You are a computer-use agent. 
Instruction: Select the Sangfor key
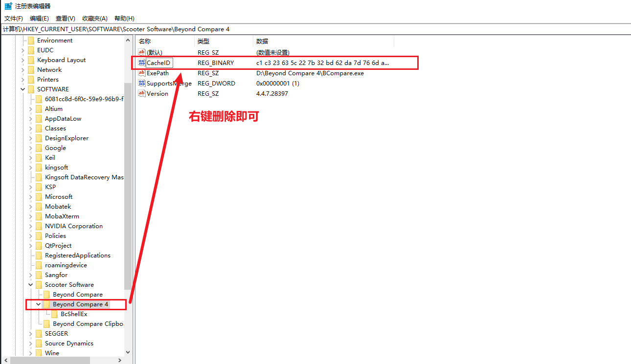pyautogui.click(x=56, y=275)
